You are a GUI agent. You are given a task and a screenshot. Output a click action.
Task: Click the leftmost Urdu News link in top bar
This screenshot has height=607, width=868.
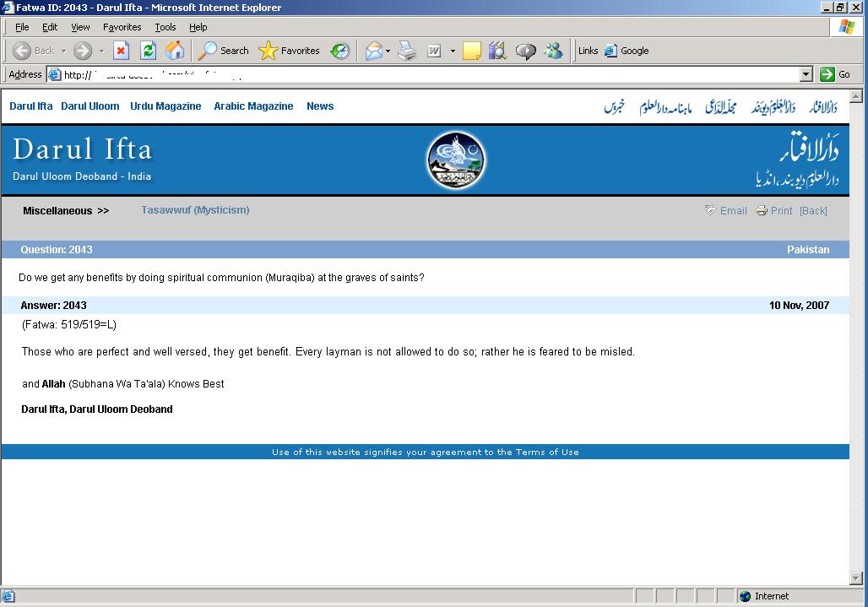pos(615,106)
